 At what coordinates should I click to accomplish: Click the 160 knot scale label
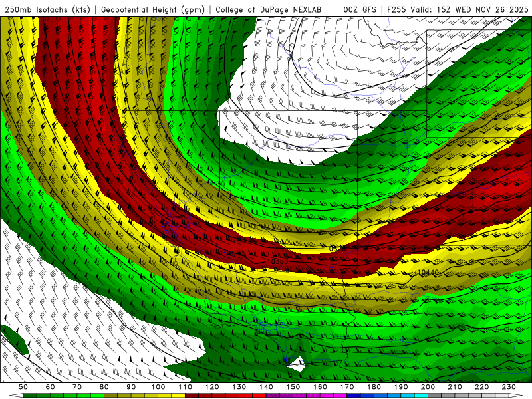pos(320,387)
